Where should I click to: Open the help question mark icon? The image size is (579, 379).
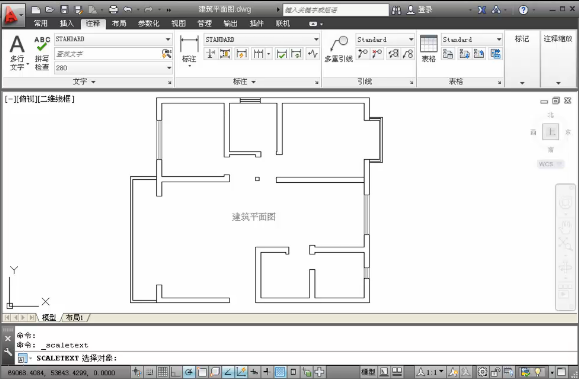point(523,10)
